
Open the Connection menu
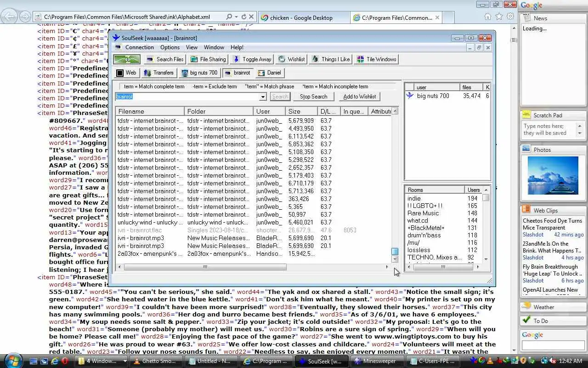140,47
